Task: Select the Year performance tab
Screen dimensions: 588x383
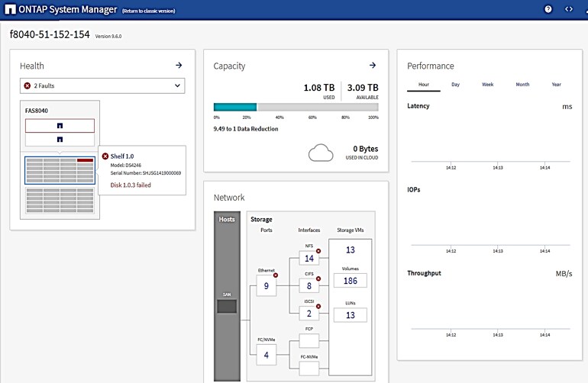Action: [x=556, y=85]
